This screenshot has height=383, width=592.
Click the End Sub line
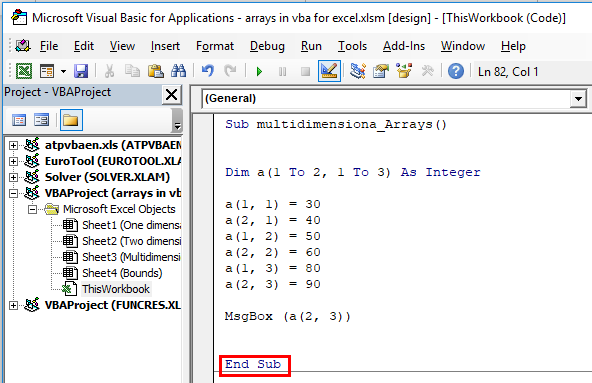click(253, 364)
